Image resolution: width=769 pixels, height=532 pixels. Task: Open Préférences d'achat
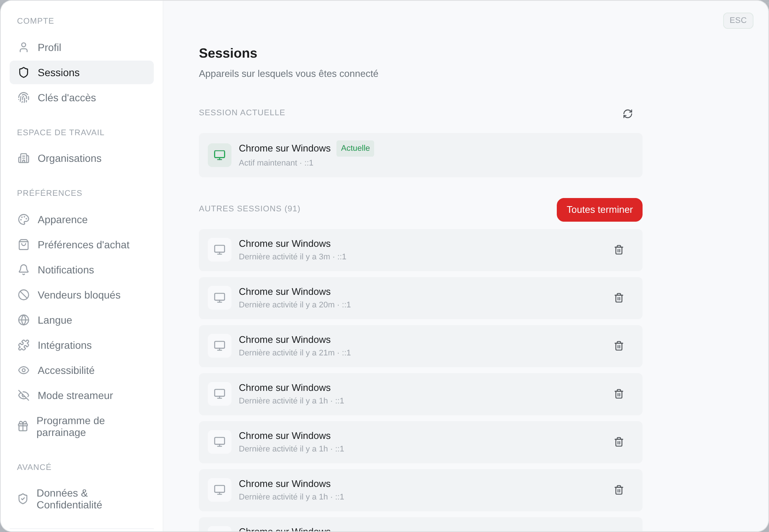[x=81, y=245]
